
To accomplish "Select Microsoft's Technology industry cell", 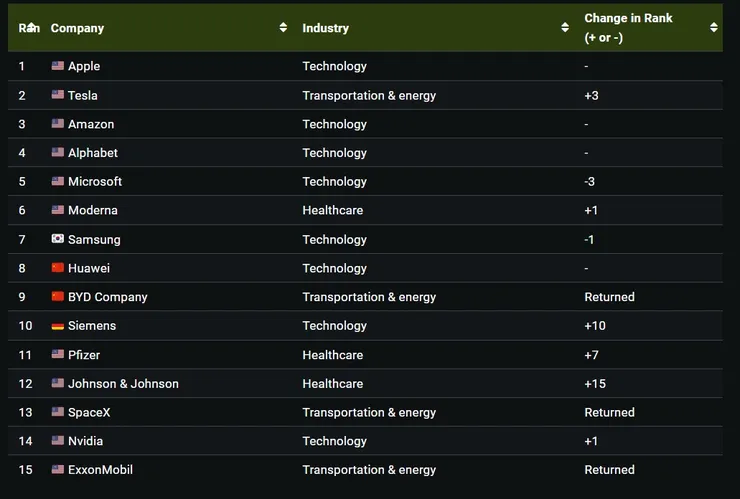I will (335, 181).
